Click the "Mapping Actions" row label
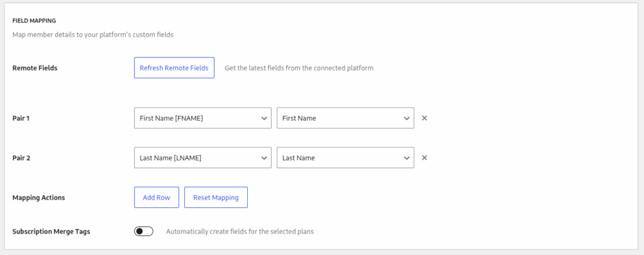Image resolution: width=644 pixels, height=255 pixels. pos(38,198)
